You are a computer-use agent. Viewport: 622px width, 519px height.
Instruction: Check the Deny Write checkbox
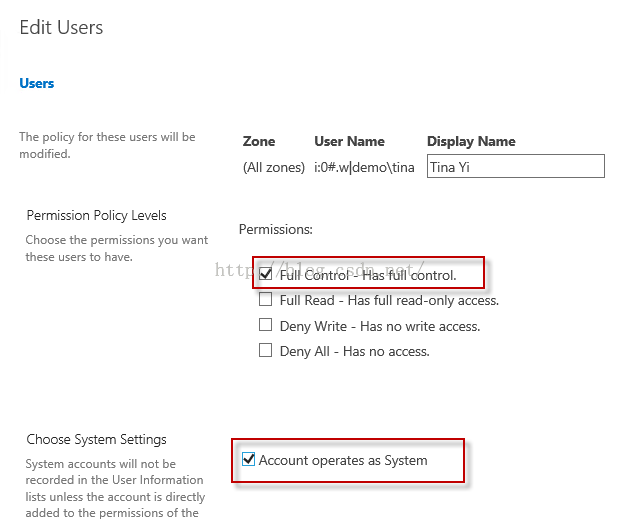(x=265, y=325)
